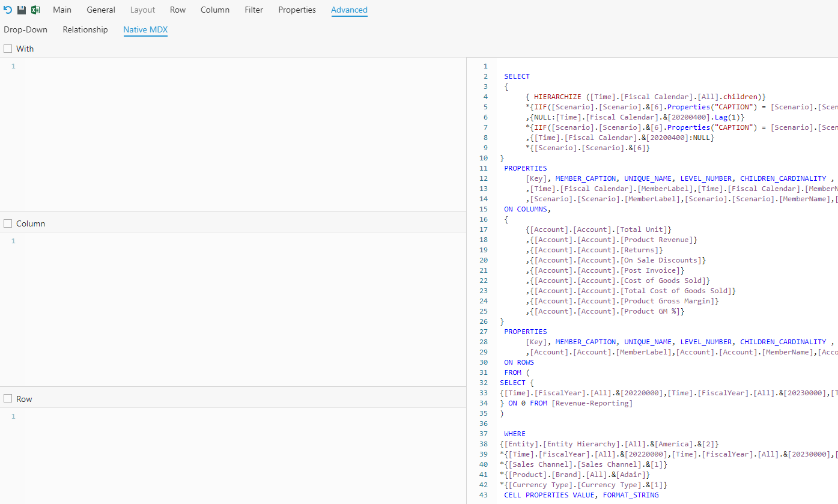
Task: Click the HIERARCHIZE text on line 4
Action: [x=557, y=97]
